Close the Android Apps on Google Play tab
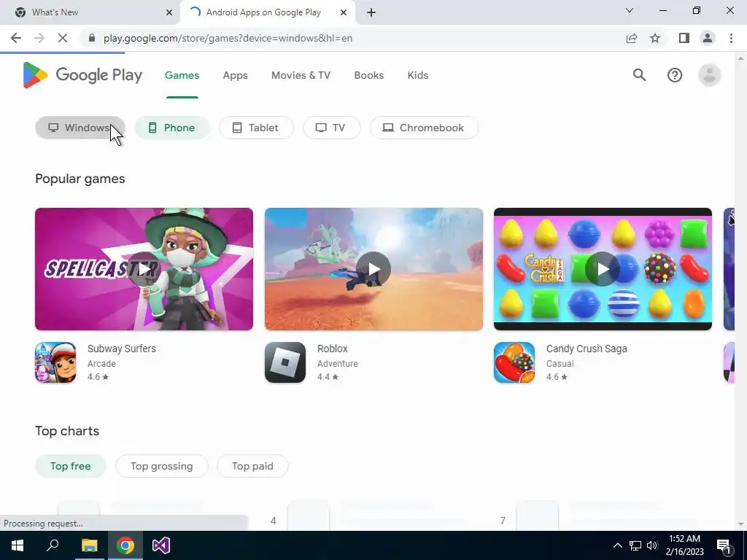Screen dimensions: 747x560 343,12
